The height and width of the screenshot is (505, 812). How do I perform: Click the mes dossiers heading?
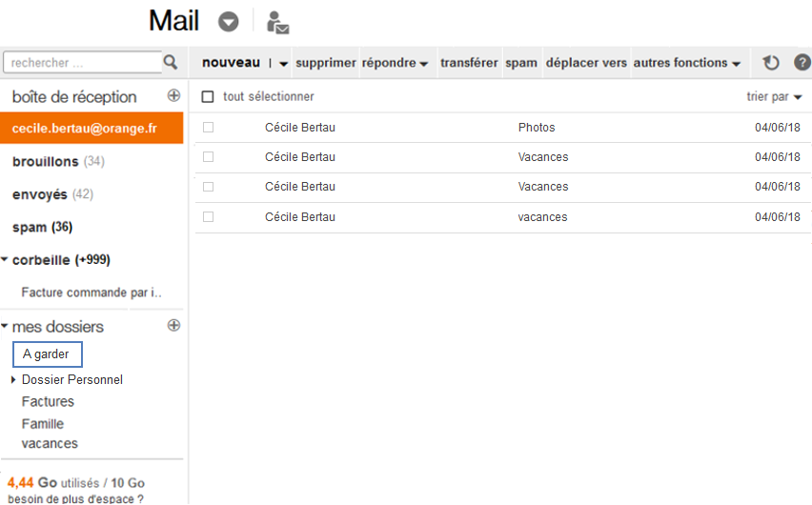57,327
